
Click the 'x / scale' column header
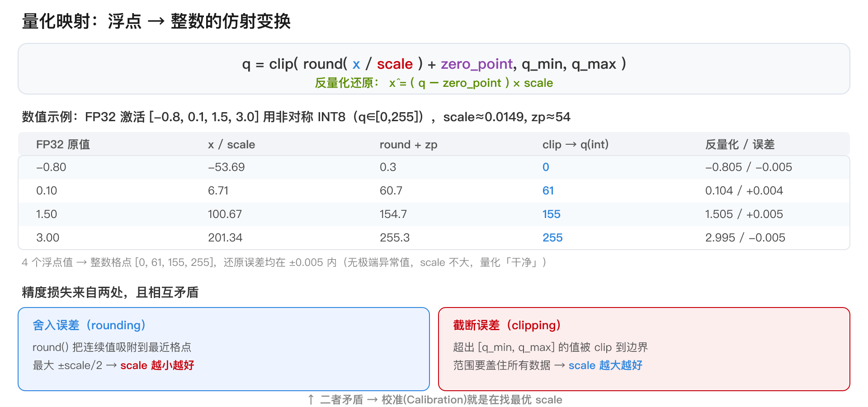point(231,145)
